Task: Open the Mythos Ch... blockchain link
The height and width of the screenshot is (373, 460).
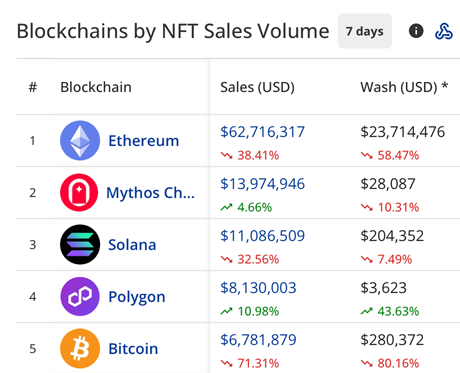Action: (x=150, y=193)
